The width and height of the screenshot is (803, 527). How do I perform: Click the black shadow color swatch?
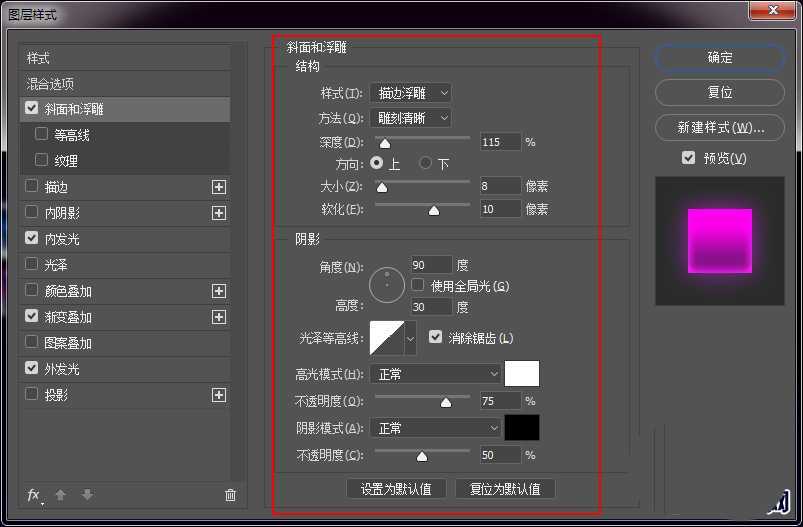[x=522, y=428]
